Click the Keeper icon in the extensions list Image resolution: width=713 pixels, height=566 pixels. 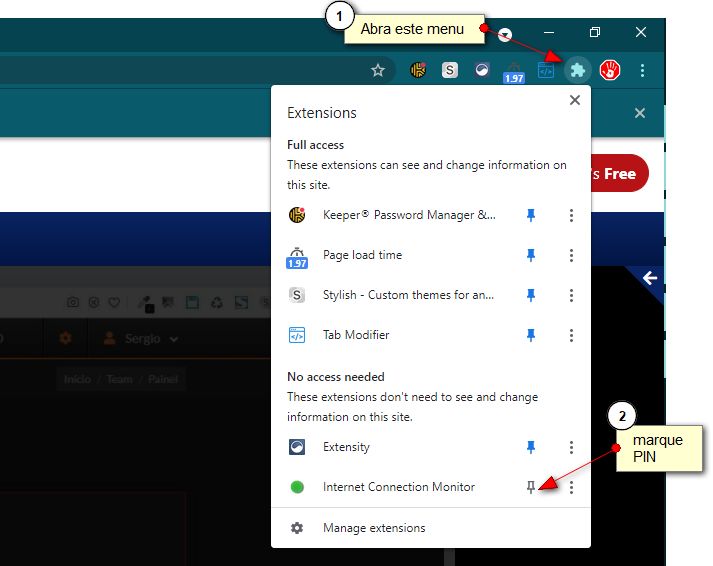(297, 215)
